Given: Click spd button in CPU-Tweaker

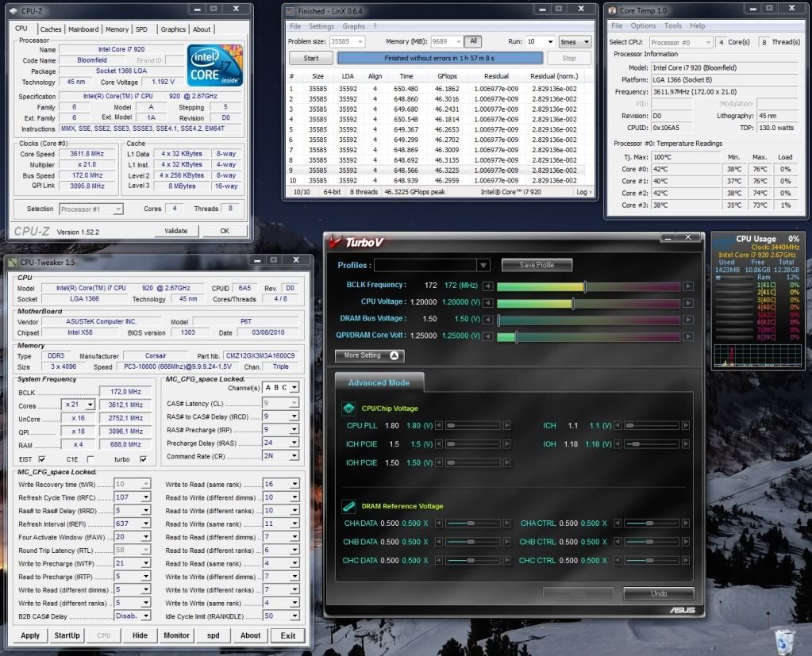Looking at the screenshot, I should (x=214, y=635).
